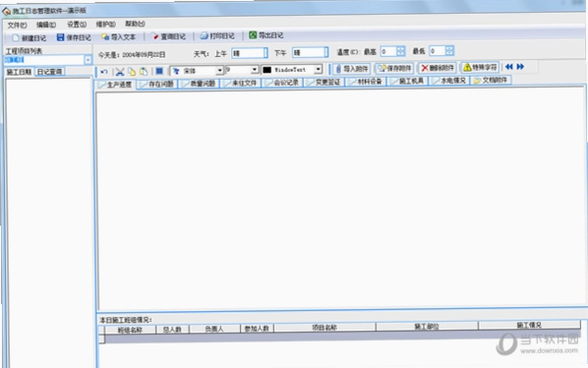Export the diary via 导出日记 icon
588x368 pixels.
253,34
